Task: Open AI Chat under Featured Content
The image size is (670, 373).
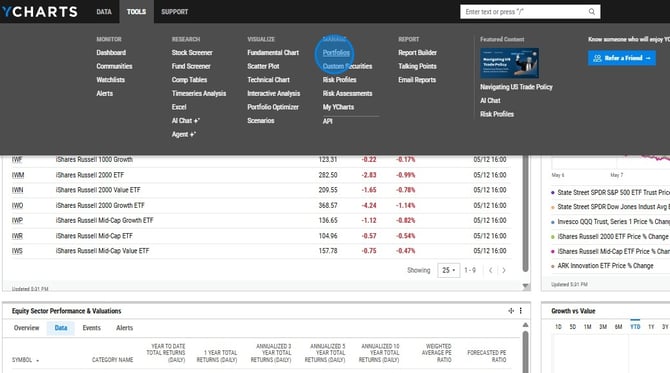Action: tap(490, 101)
